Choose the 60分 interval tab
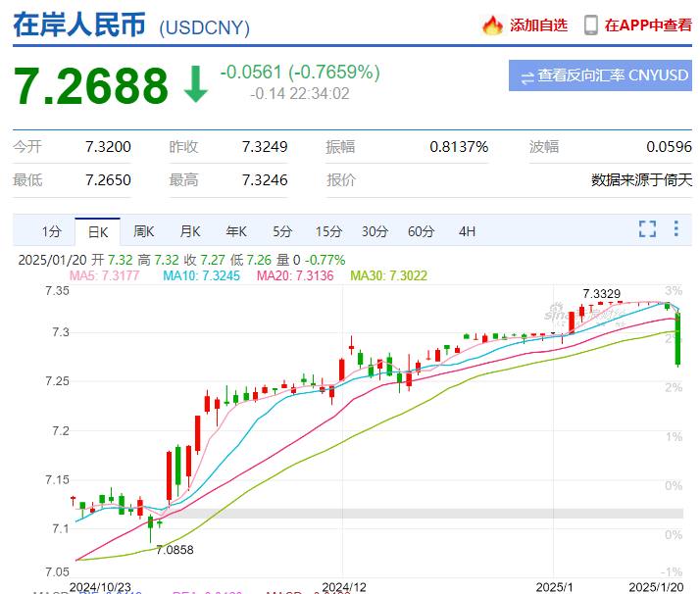This screenshot has height=594, width=700. (421, 231)
